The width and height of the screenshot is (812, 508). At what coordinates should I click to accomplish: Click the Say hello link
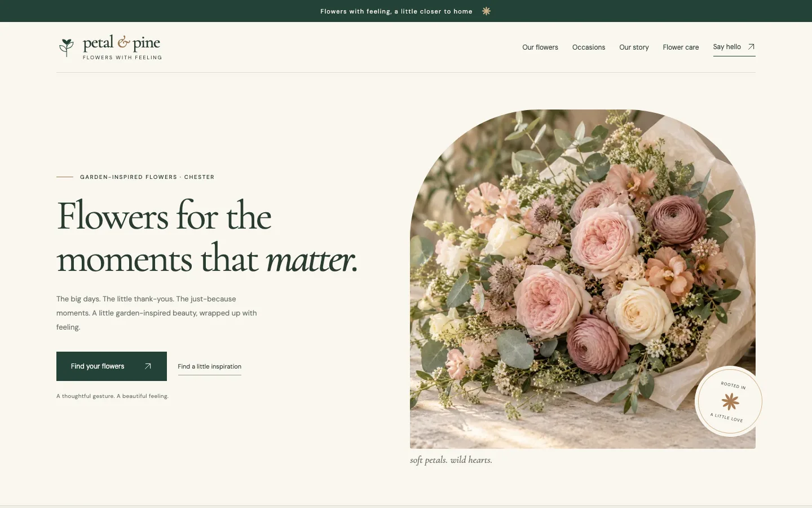[x=734, y=47]
